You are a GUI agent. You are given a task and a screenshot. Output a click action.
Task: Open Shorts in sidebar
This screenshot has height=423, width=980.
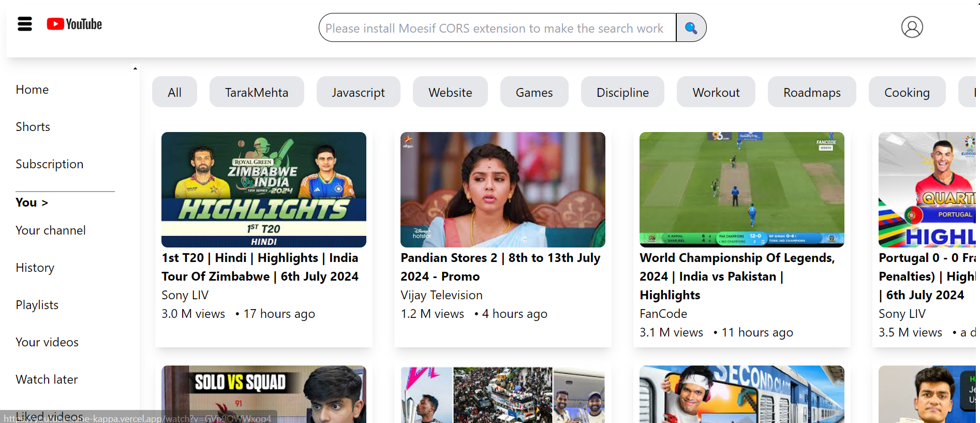33,127
